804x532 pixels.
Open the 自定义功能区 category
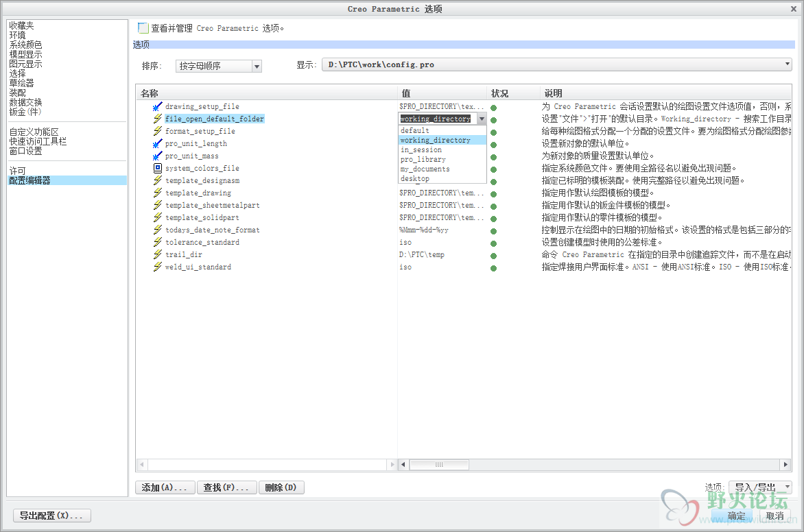click(x=34, y=132)
